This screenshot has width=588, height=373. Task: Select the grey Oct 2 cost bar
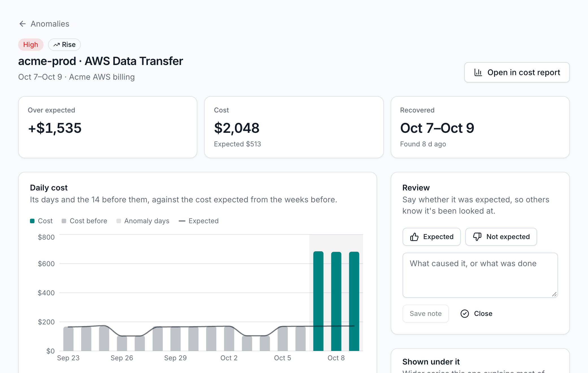[229, 339]
